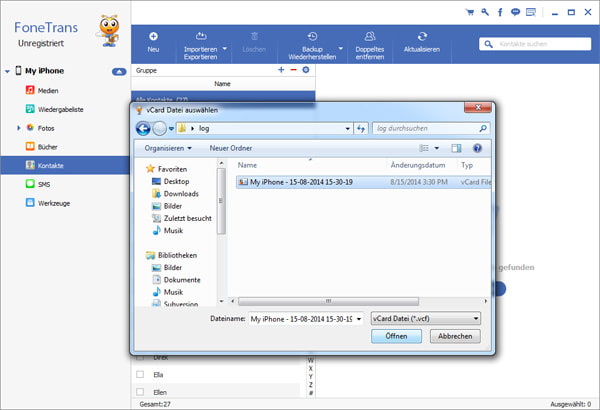
Task: Open the Organisieren dropdown menu
Action: [168, 148]
